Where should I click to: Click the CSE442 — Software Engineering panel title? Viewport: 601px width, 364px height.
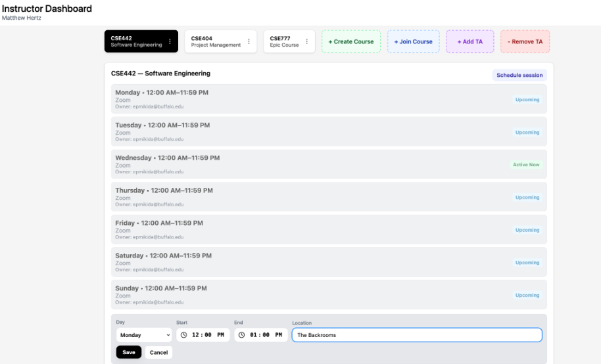pos(160,73)
